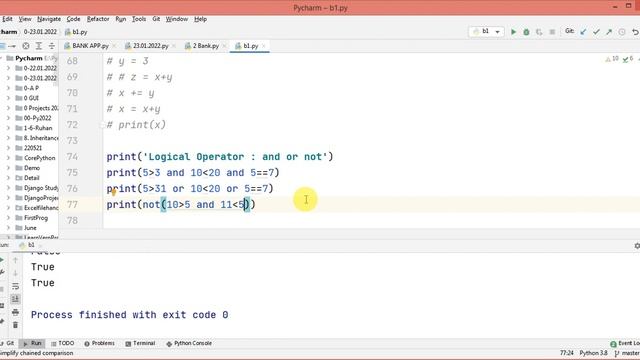Rollback changes with the undo arrow icon
640x360 pixels.
(x=635, y=32)
